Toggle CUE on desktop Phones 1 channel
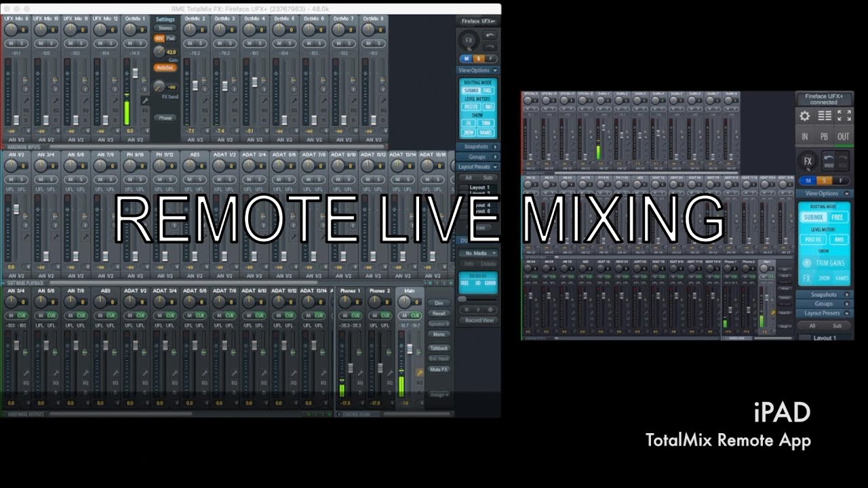Image resolution: width=868 pixels, height=488 pixels. click(355, 316)
